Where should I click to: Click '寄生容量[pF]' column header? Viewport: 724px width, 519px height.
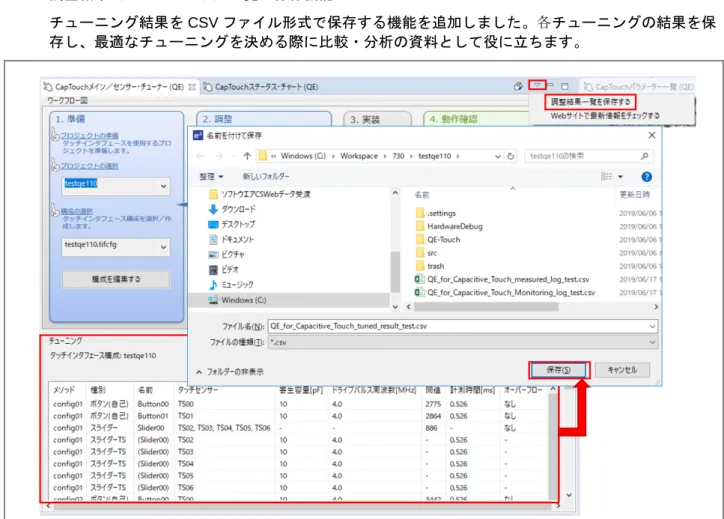tap(301, 390)
